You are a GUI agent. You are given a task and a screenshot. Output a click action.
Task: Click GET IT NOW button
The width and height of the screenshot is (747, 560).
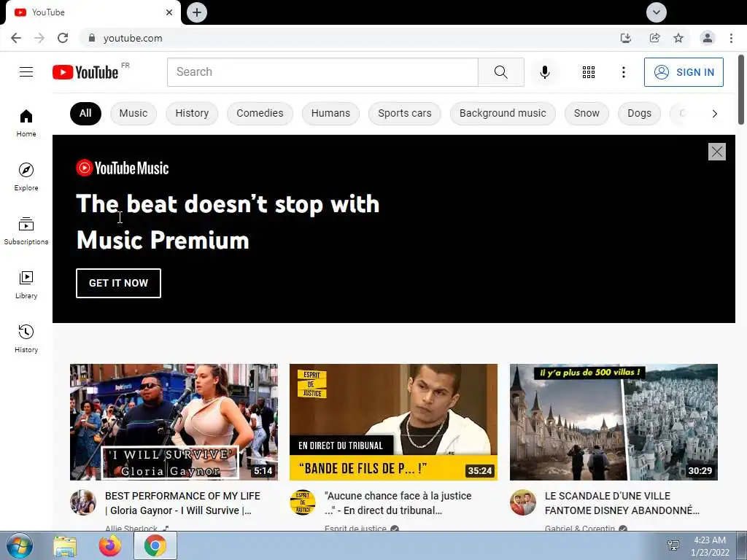118,283
